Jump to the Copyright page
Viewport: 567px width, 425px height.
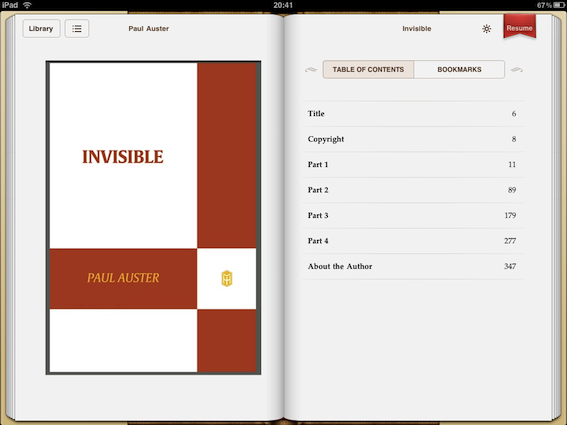413,139
